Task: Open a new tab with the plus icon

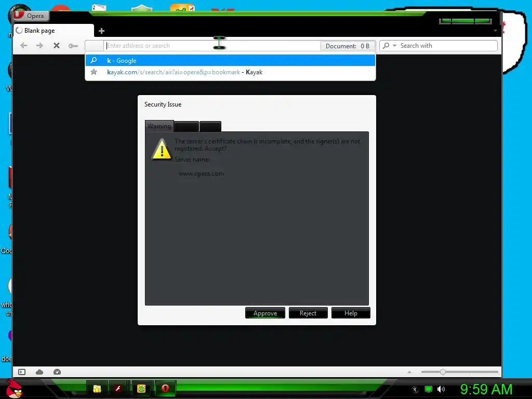Action: (x=101, y=31)
